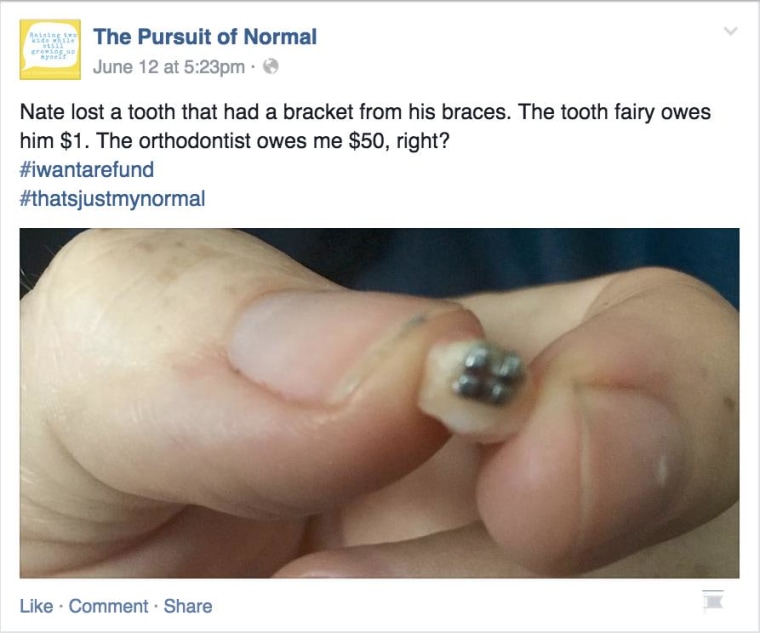Click the public globe privacy icon

coord(271,67)
